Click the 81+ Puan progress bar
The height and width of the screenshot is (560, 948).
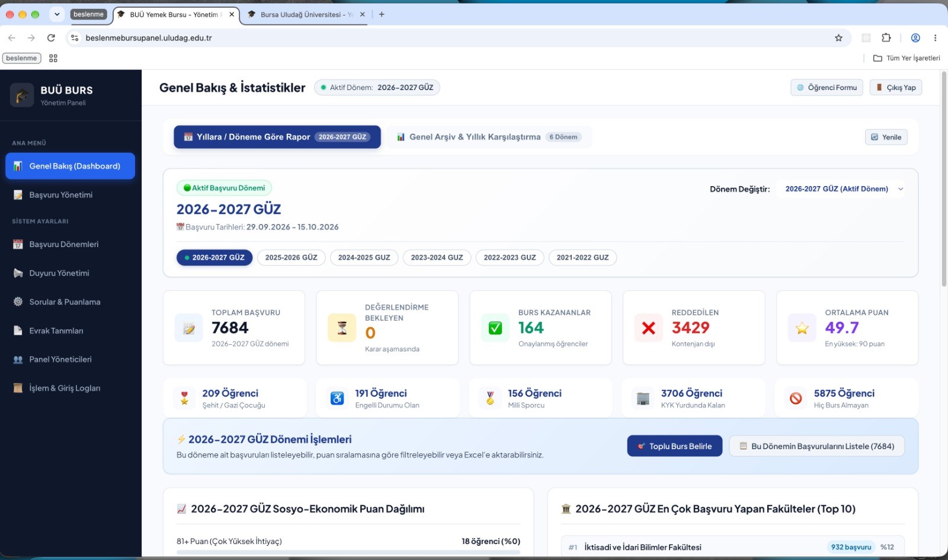348,552
